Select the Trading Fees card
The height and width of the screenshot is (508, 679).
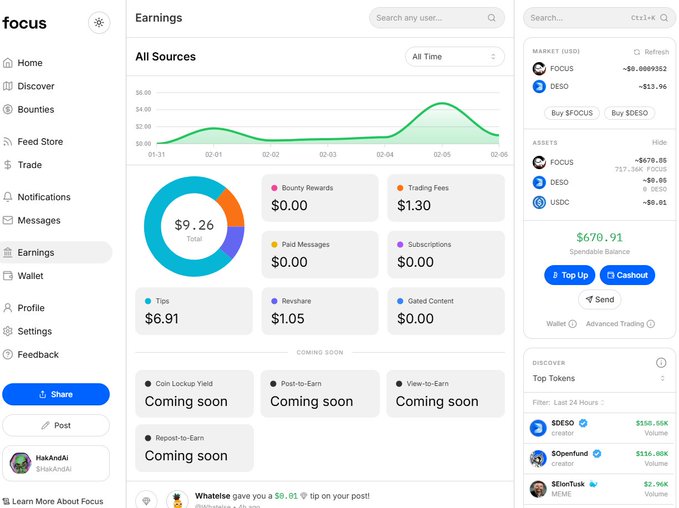point(446,198)
